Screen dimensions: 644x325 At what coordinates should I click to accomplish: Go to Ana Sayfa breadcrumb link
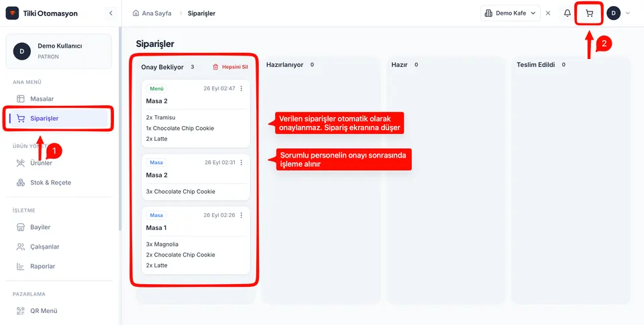156,13
